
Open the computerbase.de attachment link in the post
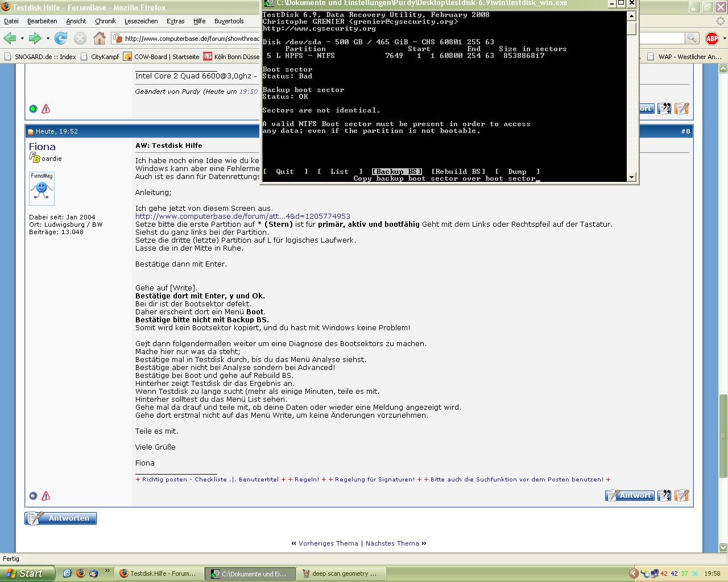point(243,216)
